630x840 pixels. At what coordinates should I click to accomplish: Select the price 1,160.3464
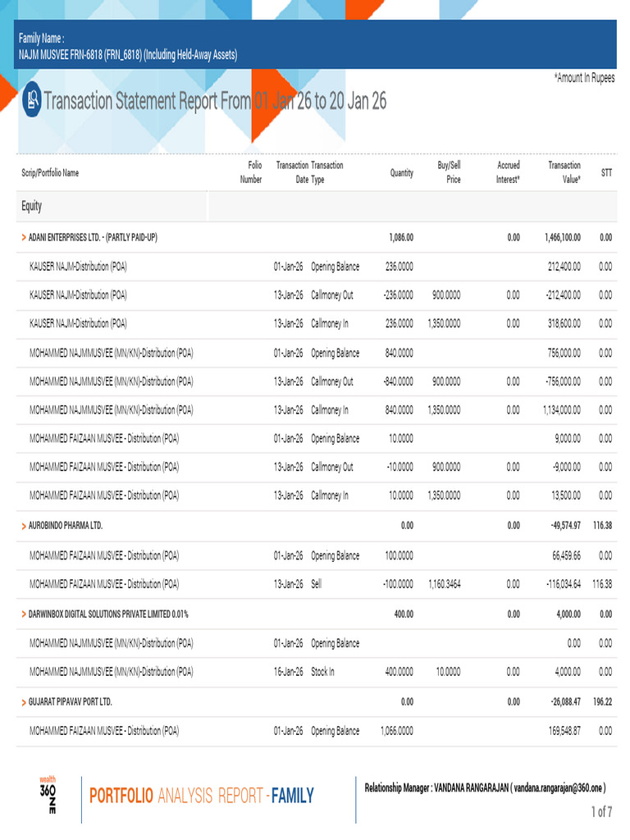pos(444,584)
